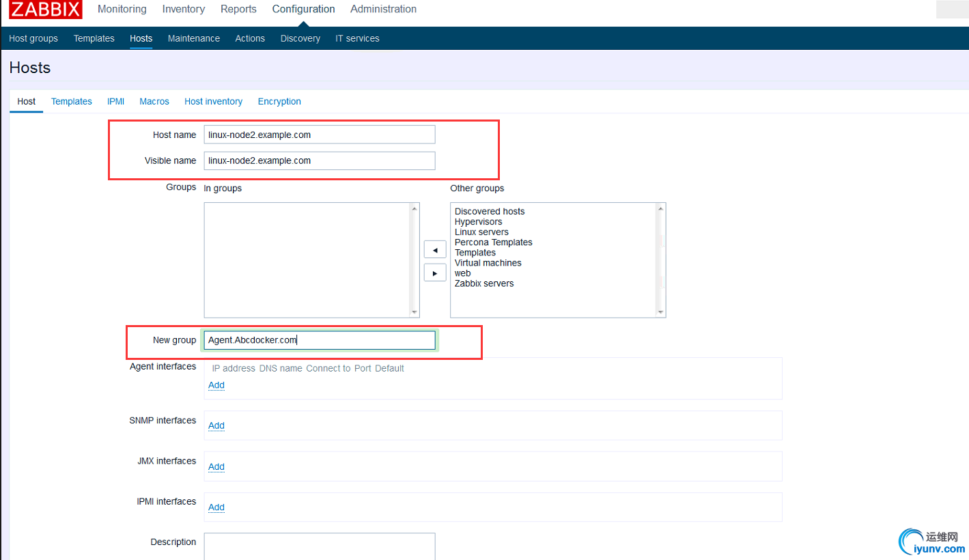Switch to the Macros tab
This screenshot has width=969, height=560.
pyautogui.click(x=154, y=101)
